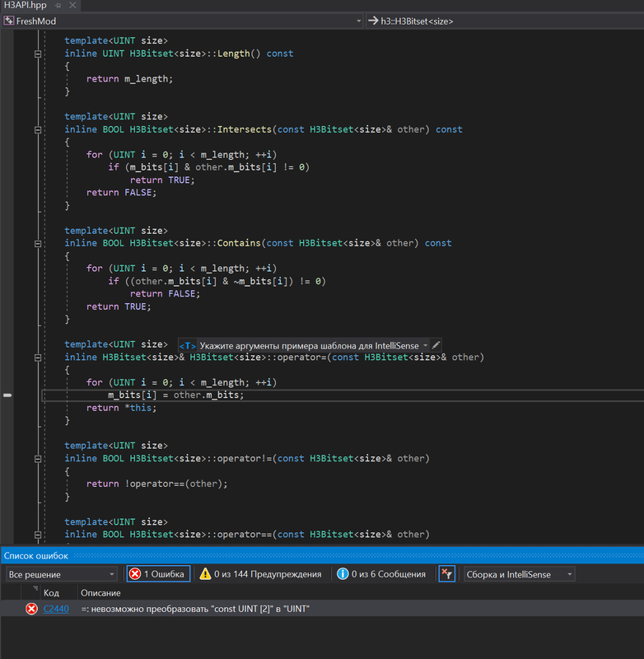Click the Contains function name
This screenshot has width=644, height=659.
tap(239, 243)
